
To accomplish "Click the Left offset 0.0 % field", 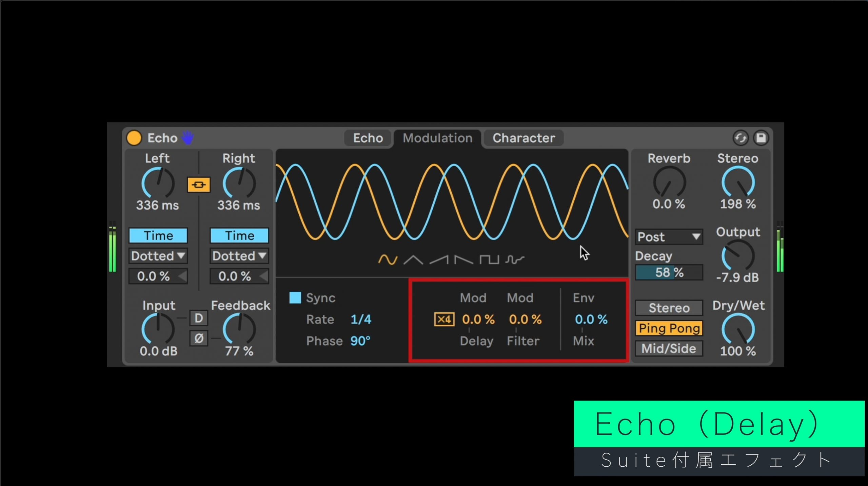I will pyautogui.click(x=158, y=276).
